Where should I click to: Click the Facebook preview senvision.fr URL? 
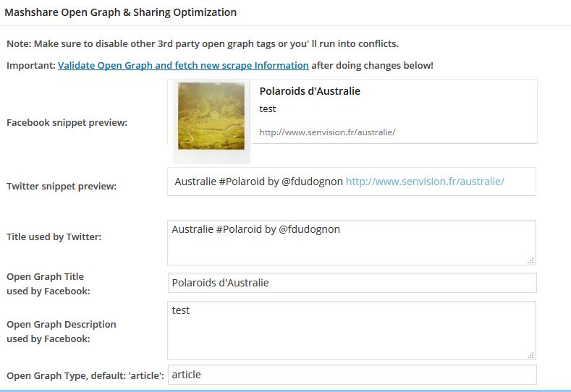[x=327, y=132]
